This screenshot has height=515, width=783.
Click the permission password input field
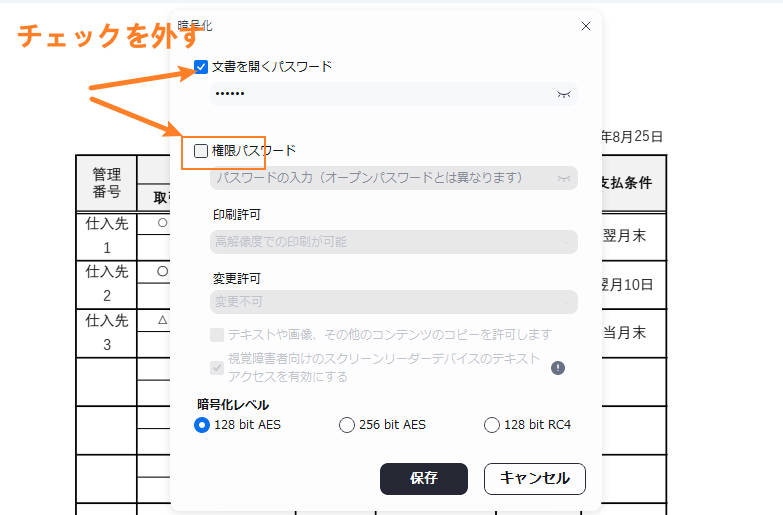tap(393, 178)
